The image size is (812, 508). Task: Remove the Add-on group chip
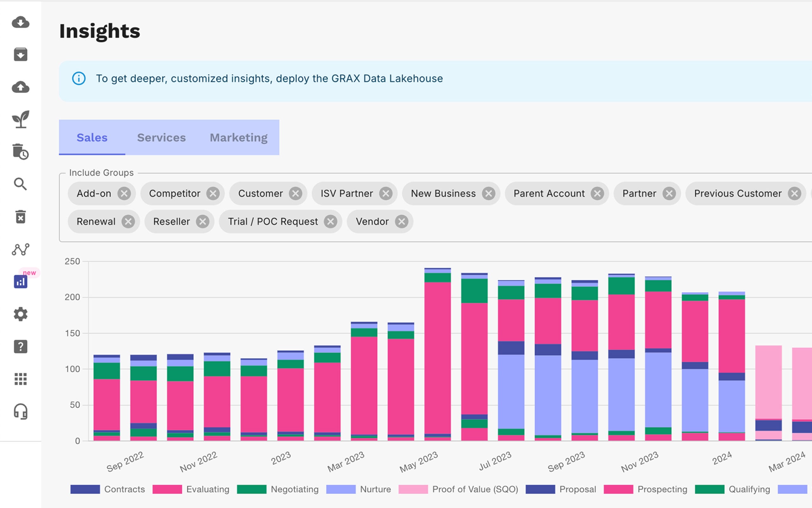(124, 194)
